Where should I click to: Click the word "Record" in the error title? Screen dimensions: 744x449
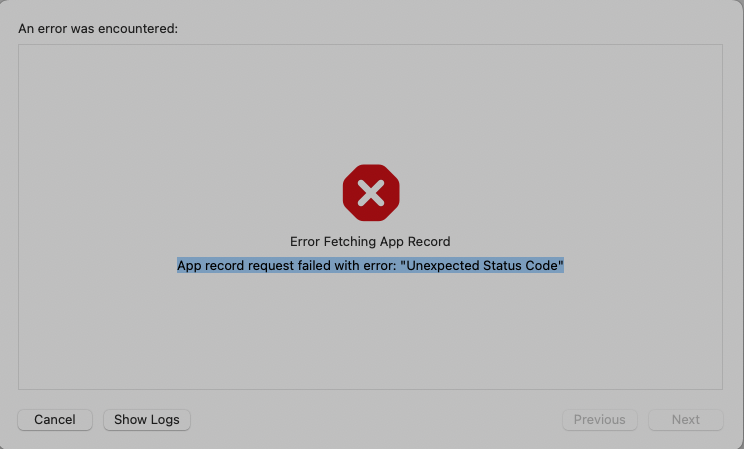click(x=430, y=242)
